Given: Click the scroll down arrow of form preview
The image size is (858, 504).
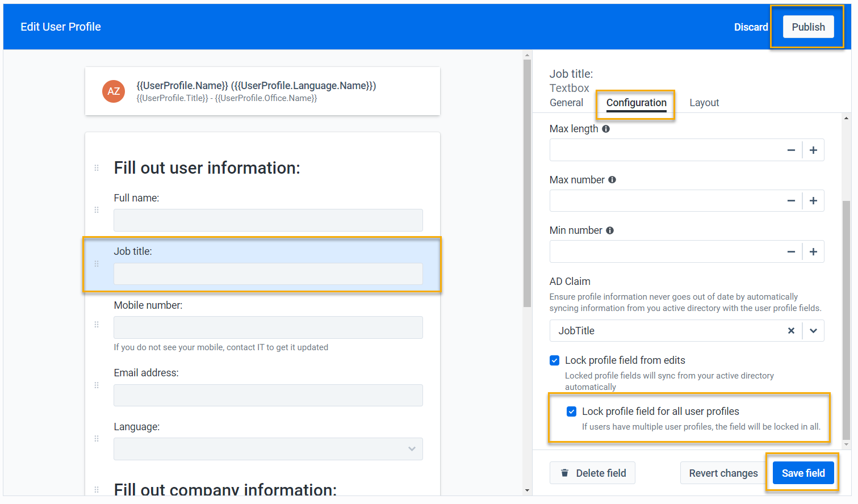Looking at the screenshot, I should 527,490.
